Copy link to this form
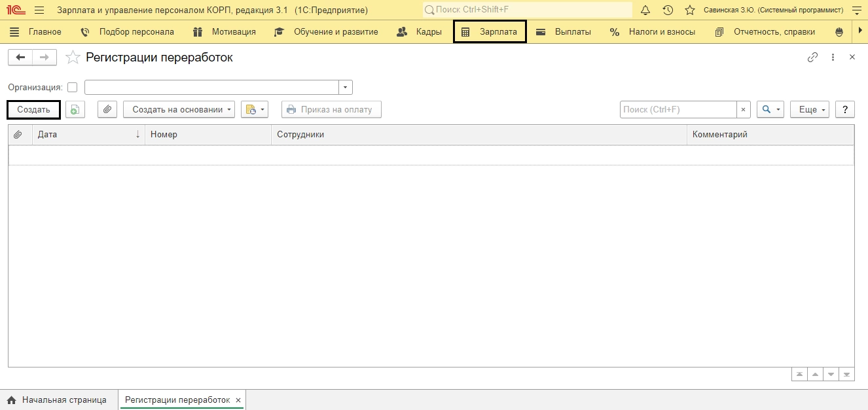The width and height of the screenshot is (868, 410). pos(812,58)
